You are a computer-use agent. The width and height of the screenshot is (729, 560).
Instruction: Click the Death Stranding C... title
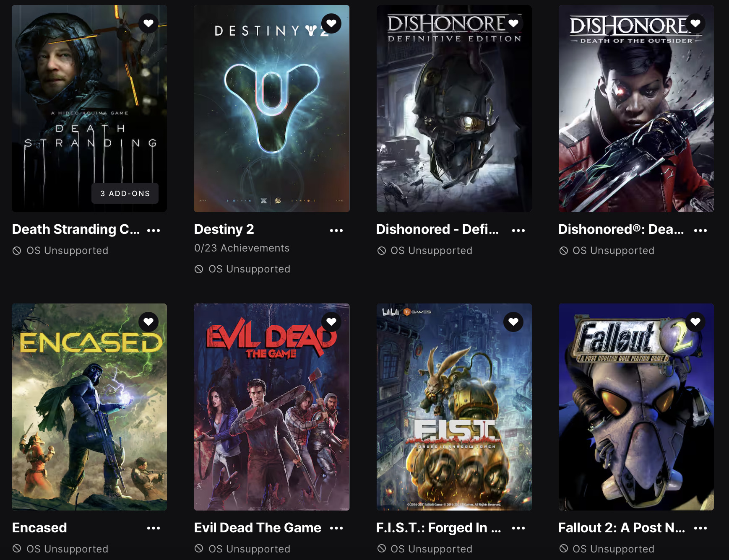coord(76,229)
